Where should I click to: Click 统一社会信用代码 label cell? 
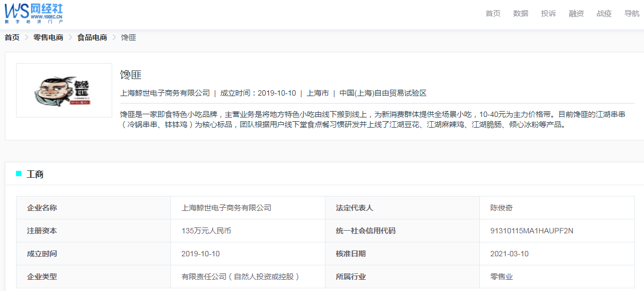(402, 231)
